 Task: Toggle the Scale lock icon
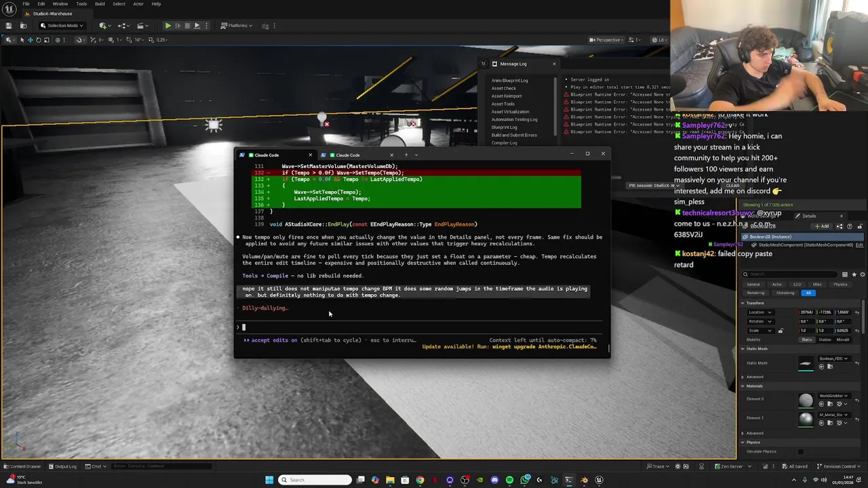781,331
